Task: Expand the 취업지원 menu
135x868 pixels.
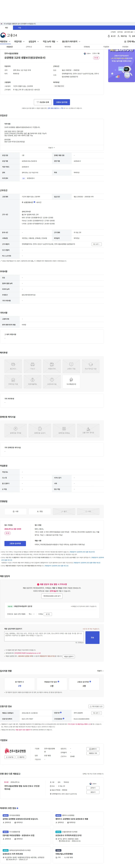Action: 19,42
